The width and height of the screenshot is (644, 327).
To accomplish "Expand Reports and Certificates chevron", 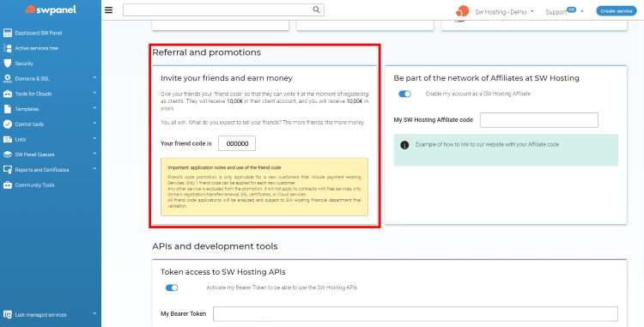I will coord(94,168).
